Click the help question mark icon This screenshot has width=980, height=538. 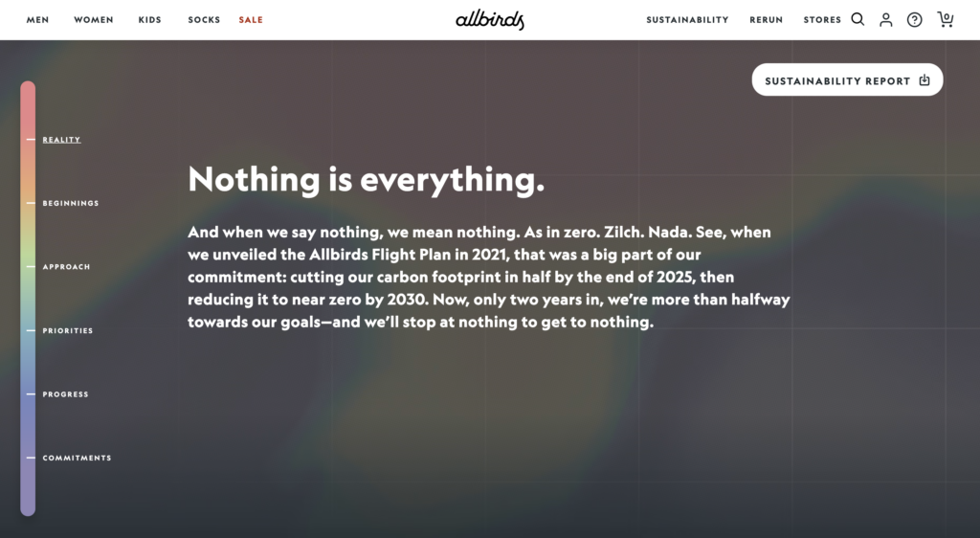click(x=914, y=19)
